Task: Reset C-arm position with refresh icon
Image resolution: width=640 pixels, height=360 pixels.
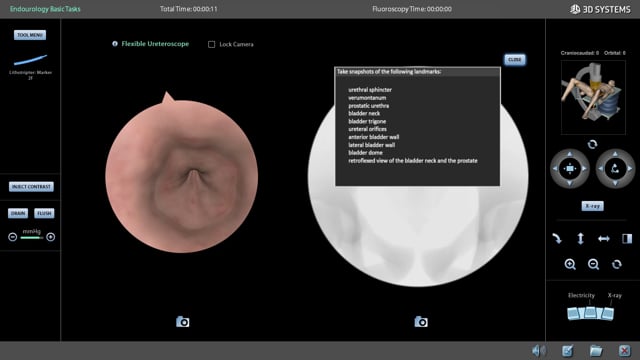Action: [x=592, y=144]
